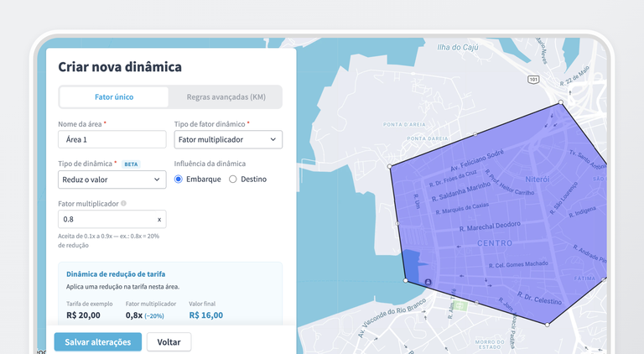Click the Voltar button
Viewport: 644px width, 354px height.
click(169, 341)
